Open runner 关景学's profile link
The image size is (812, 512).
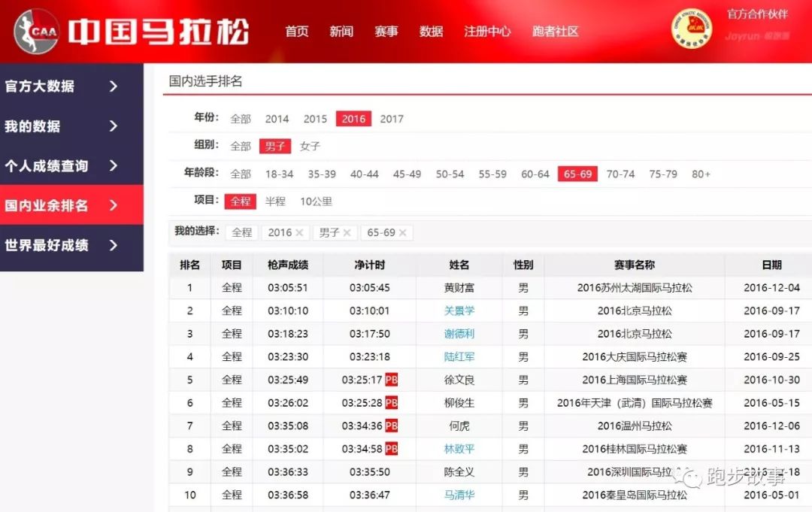click(x=460, y=311)
